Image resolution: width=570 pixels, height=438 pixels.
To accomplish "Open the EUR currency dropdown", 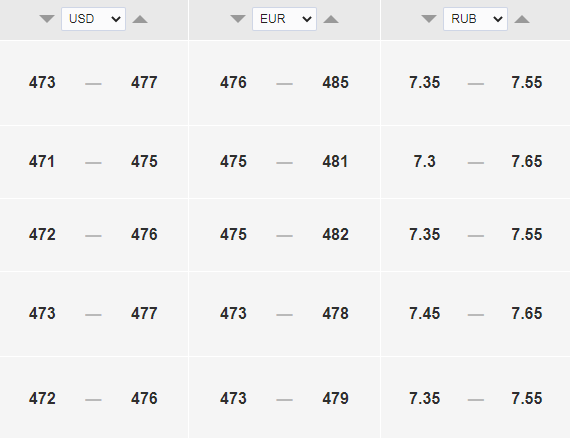I will [284, 19].
